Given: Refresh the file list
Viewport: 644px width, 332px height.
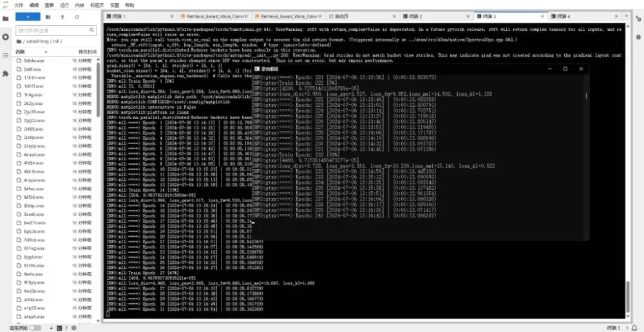Looking at the screenshot, I should click(77, 17).
